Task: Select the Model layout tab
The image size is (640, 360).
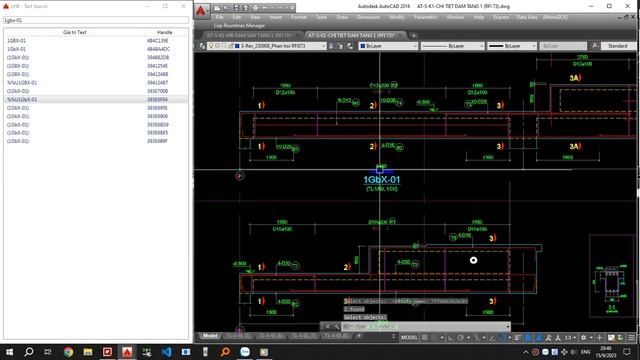Action: point(210,336)
